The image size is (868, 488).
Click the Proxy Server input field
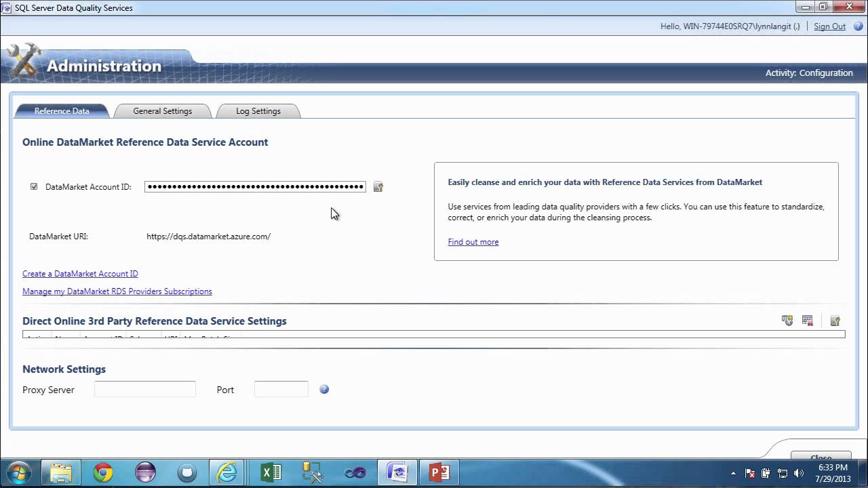[145, 389]
